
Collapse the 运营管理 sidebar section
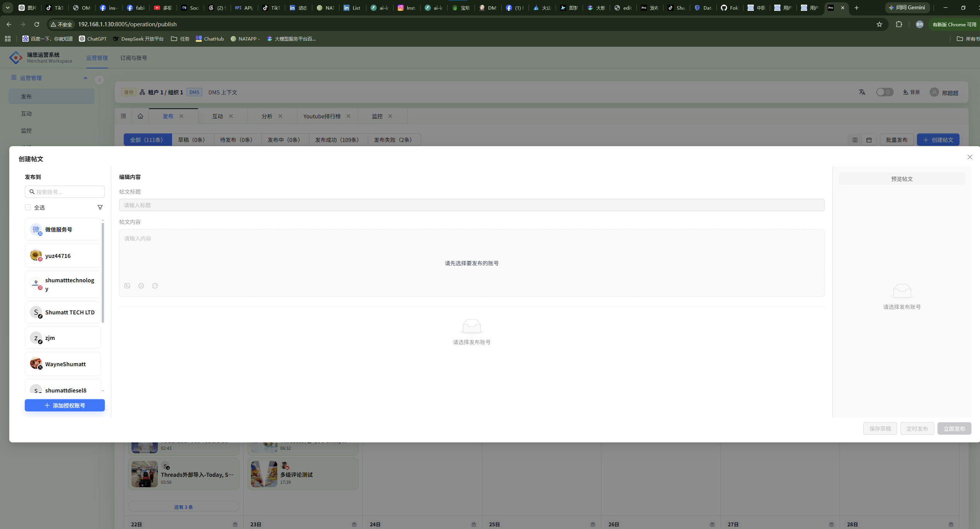(85, 78)
